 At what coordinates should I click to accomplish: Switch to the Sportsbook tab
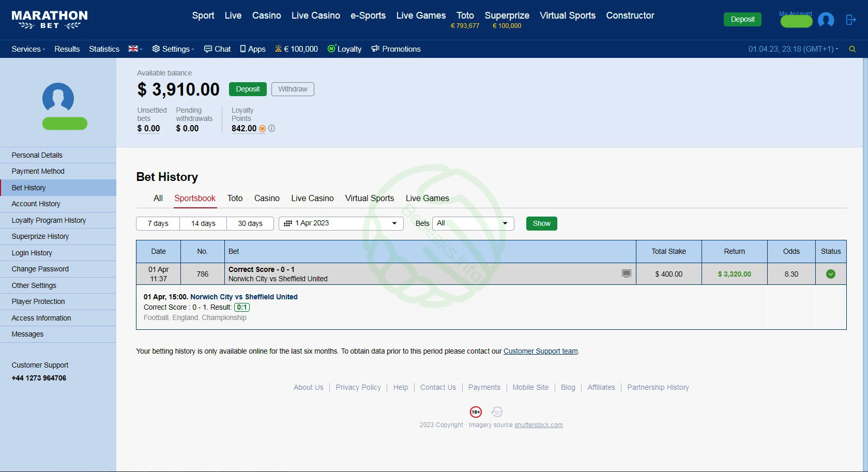[195, 198]
